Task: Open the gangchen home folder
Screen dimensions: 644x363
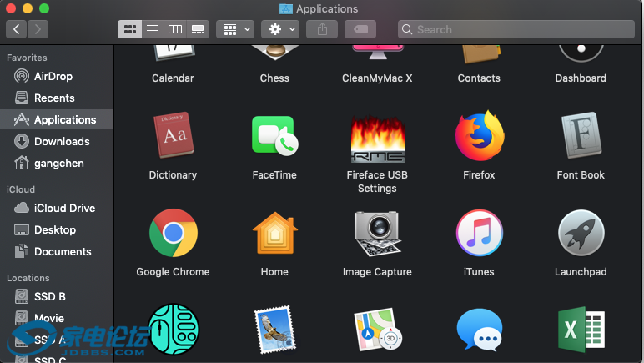Action: coord(57,163)
